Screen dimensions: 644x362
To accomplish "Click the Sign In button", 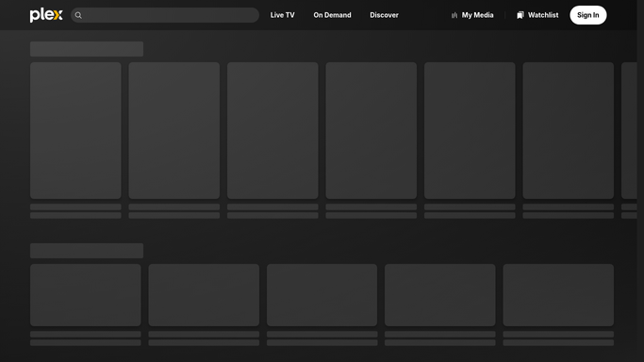I will point(587,15).
